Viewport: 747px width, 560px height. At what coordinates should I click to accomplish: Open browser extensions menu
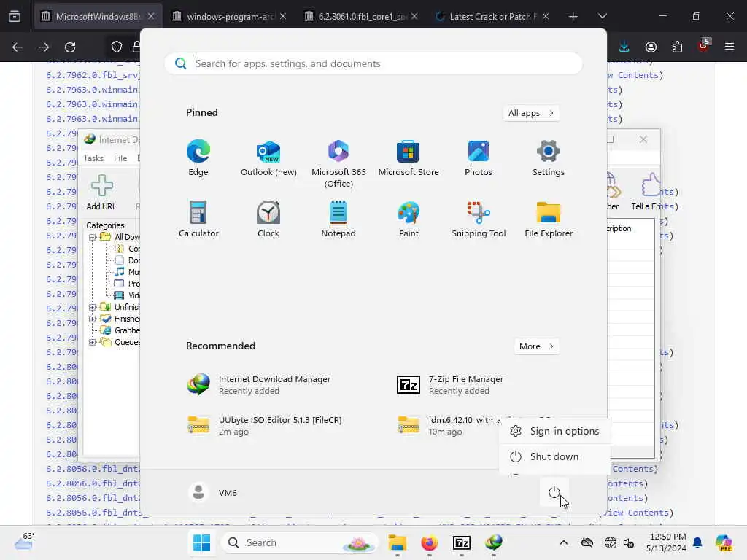tap(677, 47)
